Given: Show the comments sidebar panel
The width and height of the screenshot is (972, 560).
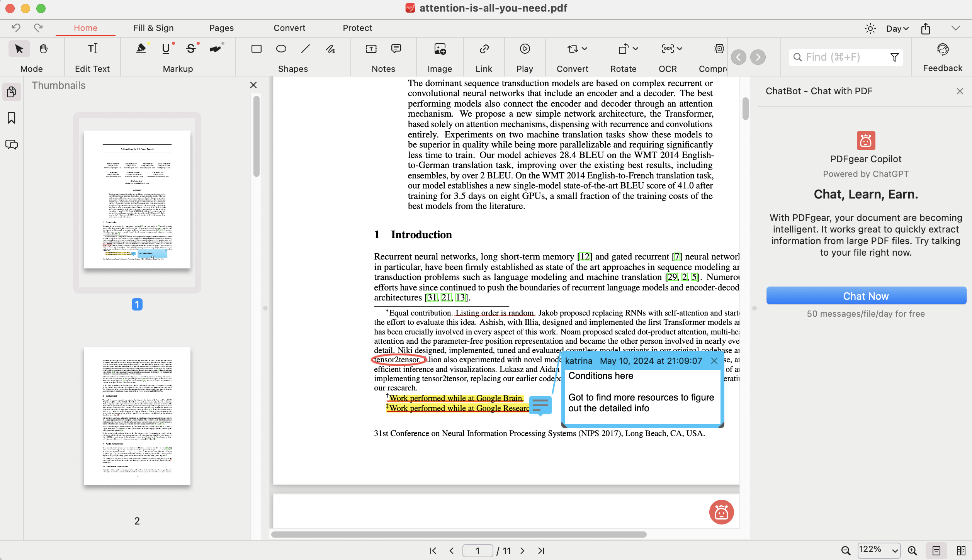Looking at the screenshot, I should 12,144.
